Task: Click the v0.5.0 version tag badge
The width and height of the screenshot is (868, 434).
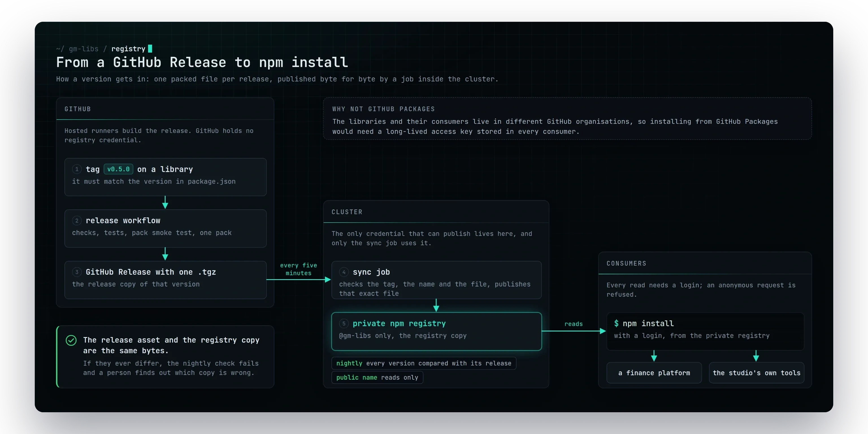Action: (x=118, y=169)
